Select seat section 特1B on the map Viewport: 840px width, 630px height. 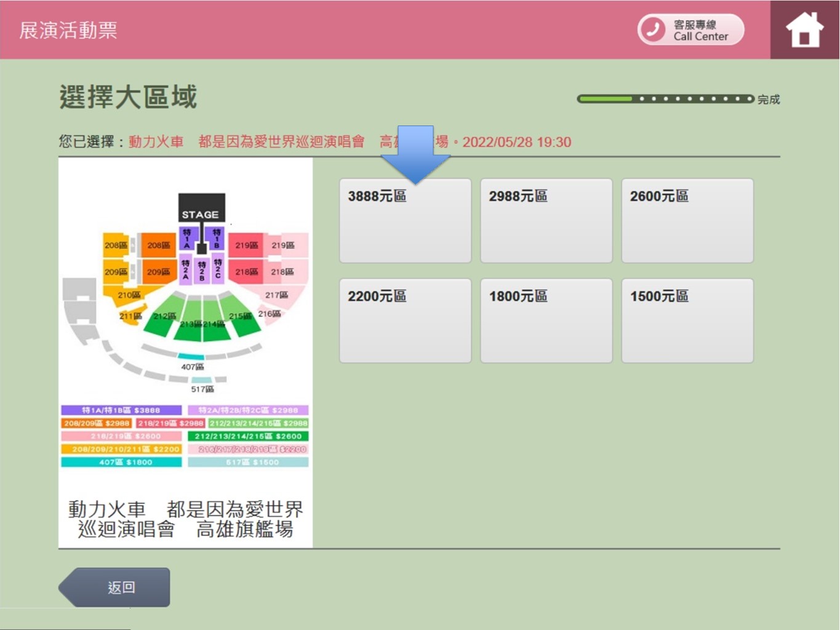pyautogui.click(x=216, y=238)
